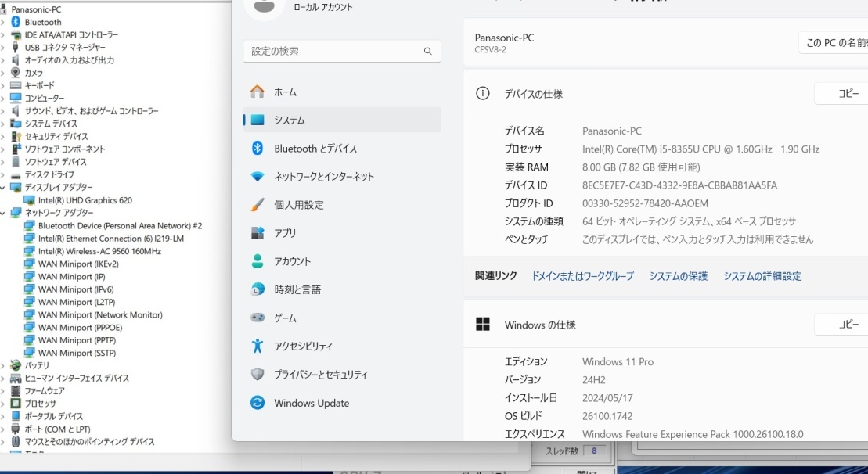Click the device ID value 8EC5E7E7-C43D-4332-9E8A-CBBAB81AA5FA

point(680,185)
